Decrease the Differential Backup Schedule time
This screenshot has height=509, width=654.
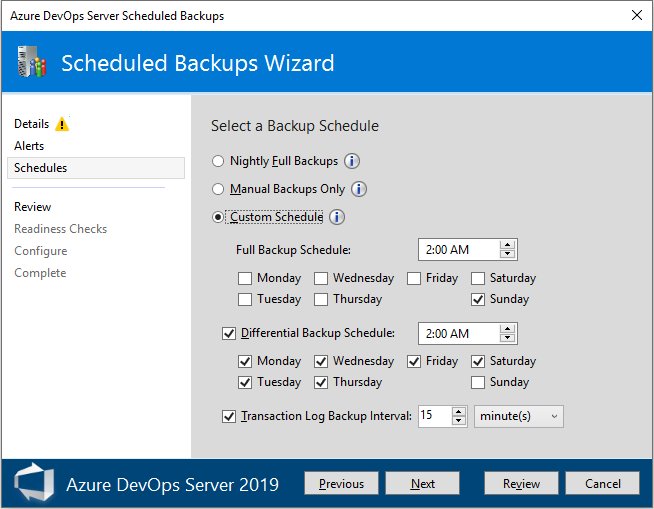point(508,338)
